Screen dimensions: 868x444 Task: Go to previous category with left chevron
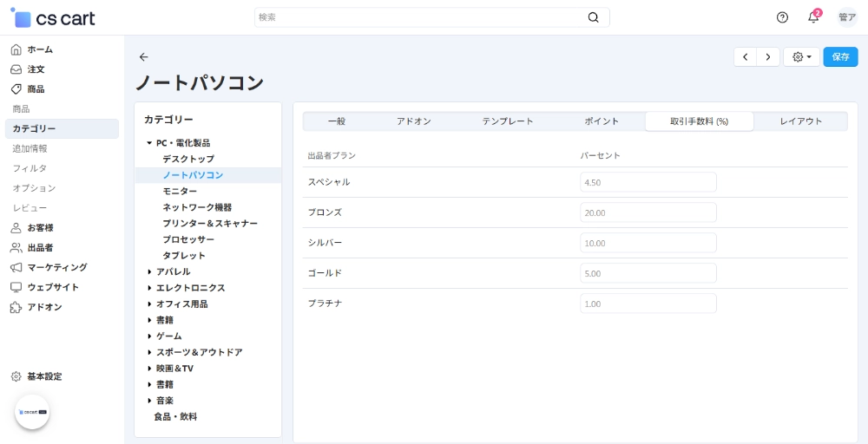[746, 57]
